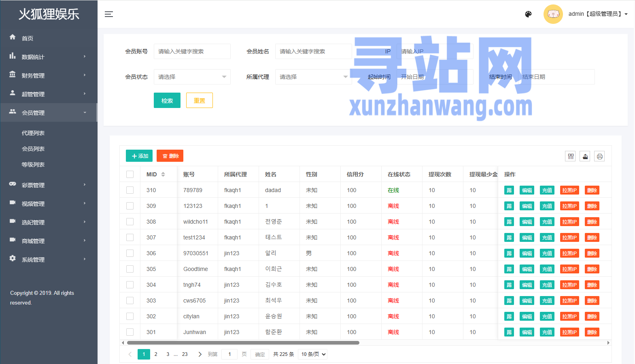Screen dimensions: 635x364
Task: Open the theme color palette icon
Action: pos(528,14)
